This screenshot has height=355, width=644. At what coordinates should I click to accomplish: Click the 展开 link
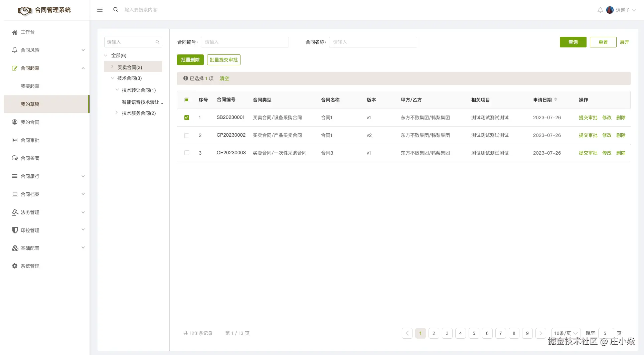pyautogui.click(x=625, y=42)
